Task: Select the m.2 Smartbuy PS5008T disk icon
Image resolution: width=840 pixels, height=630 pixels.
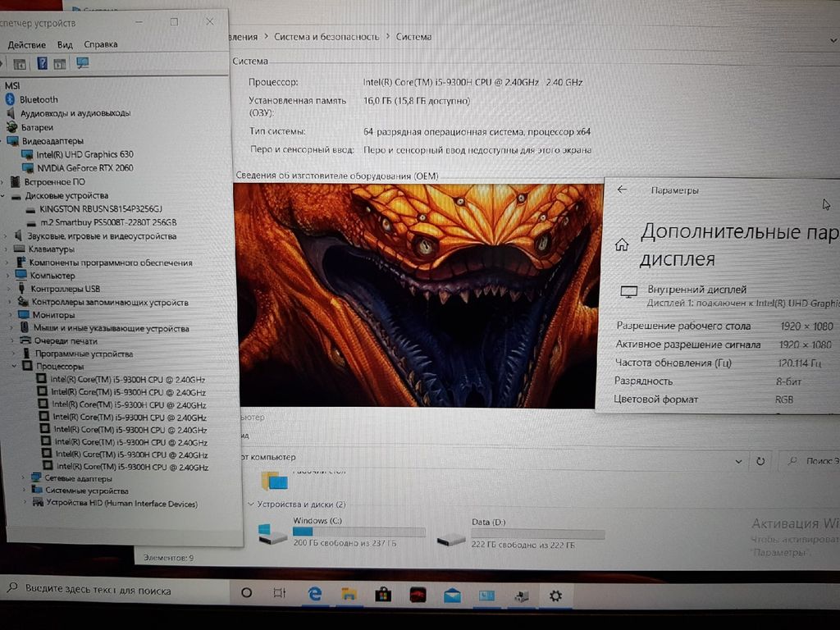Action: [x=32, y=223]
